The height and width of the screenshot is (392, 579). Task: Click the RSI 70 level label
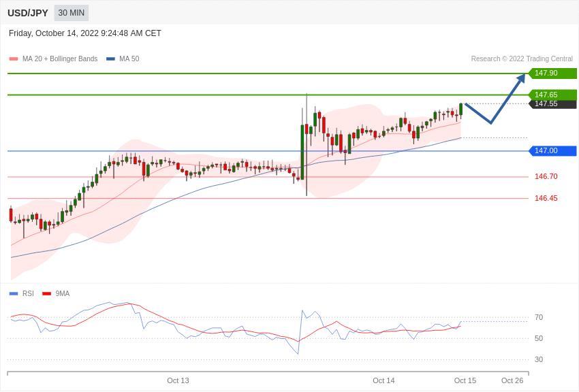pyautogui.click(x=539, y=318)
